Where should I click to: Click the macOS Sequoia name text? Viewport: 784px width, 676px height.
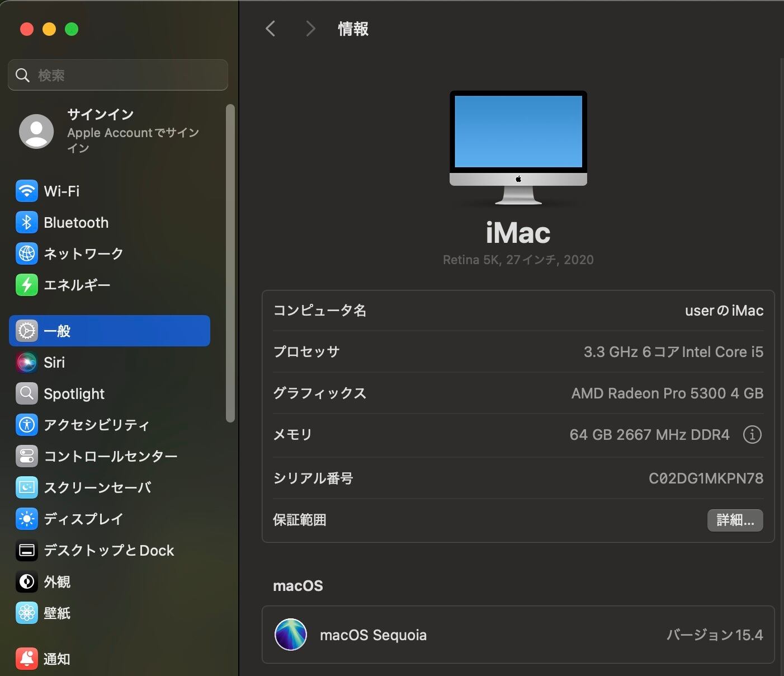pos(373,635)
